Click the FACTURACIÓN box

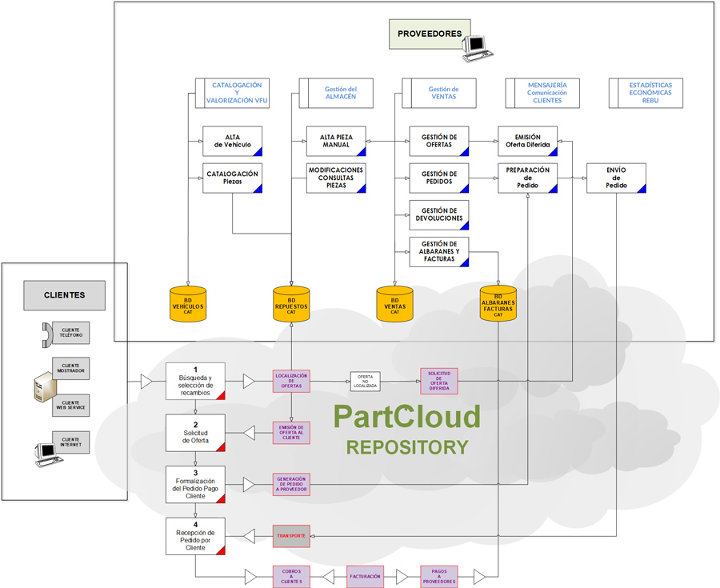[365, 577]
